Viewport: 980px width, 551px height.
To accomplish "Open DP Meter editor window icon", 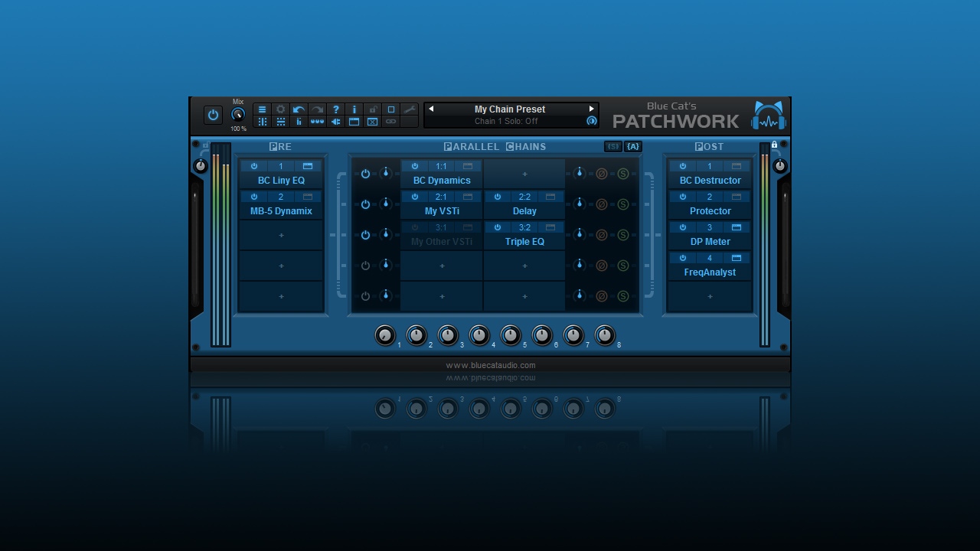I will (x=737, y=227).
